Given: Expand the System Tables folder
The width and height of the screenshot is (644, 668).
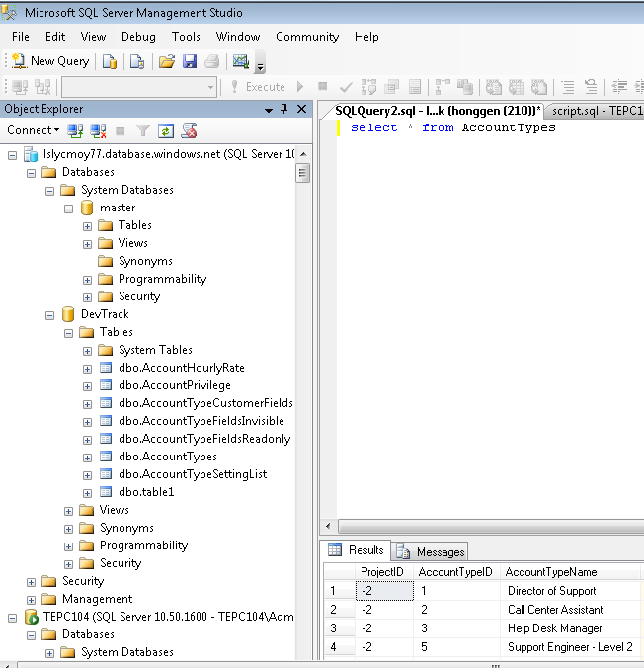Looking at the screenshot, I should (x=87, y=351).
